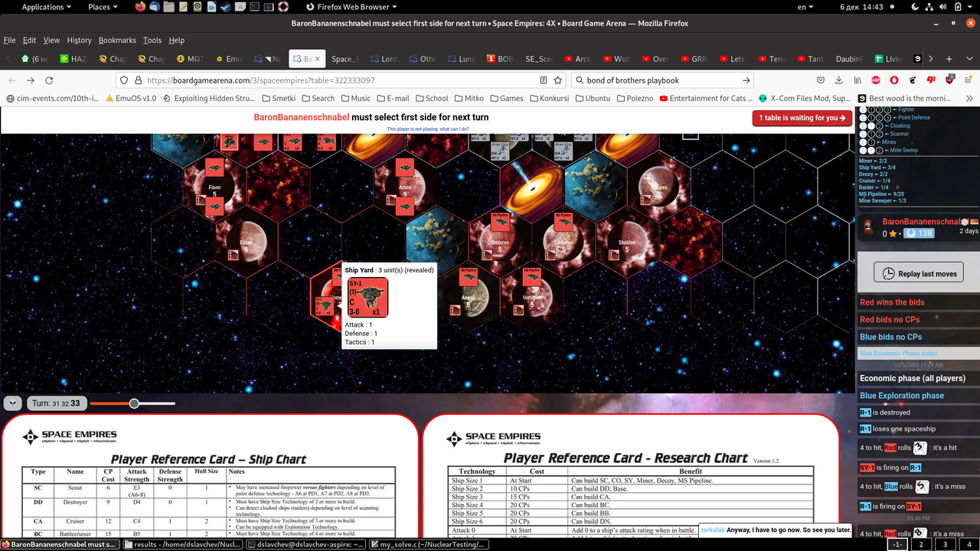Select Point Defense level 2 circle

[x=880, y=118]
